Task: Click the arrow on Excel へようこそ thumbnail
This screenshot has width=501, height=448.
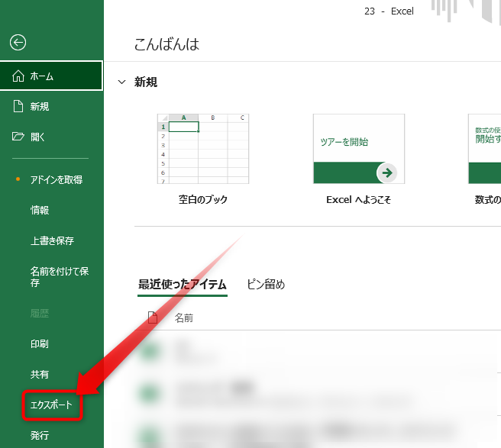Action: click(x=387, y=172)
